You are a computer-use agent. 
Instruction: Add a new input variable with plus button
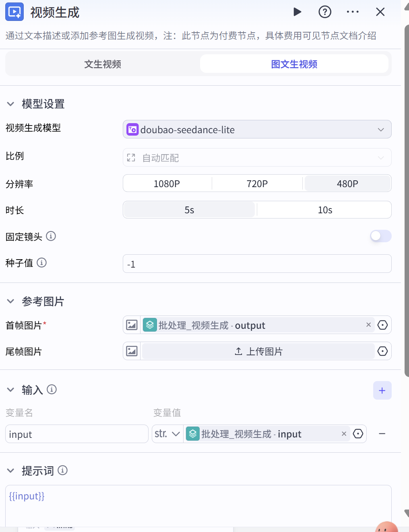pos(382,390)
